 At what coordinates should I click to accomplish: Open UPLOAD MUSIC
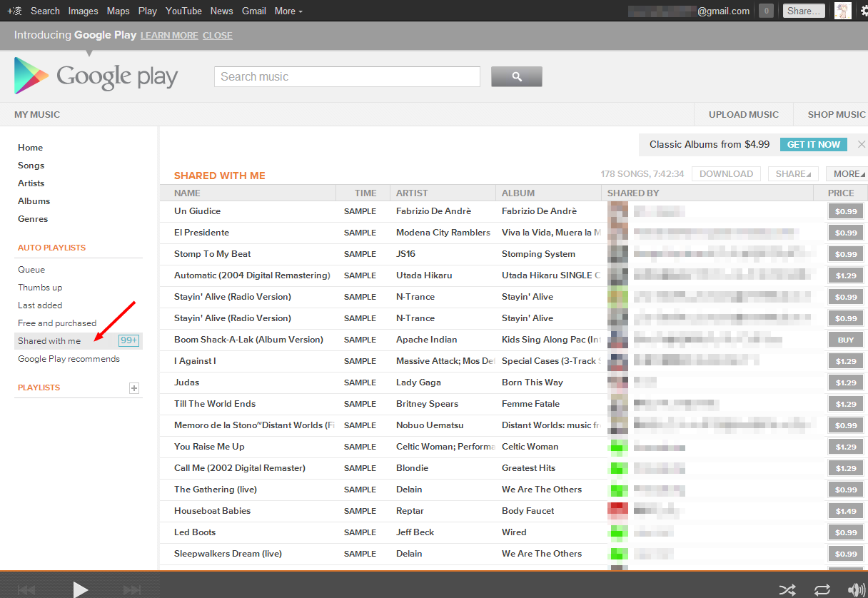[x=744, y=114]
